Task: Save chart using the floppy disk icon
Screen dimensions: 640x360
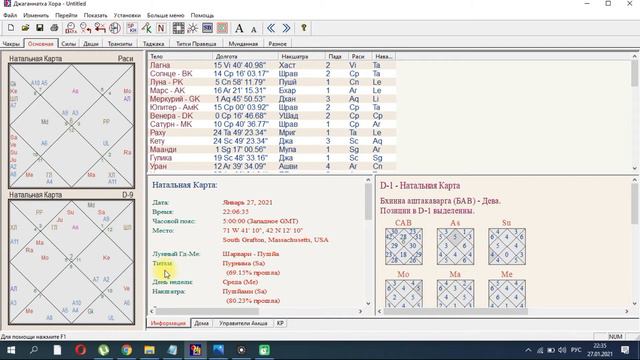Action: [x=40, y=28]
